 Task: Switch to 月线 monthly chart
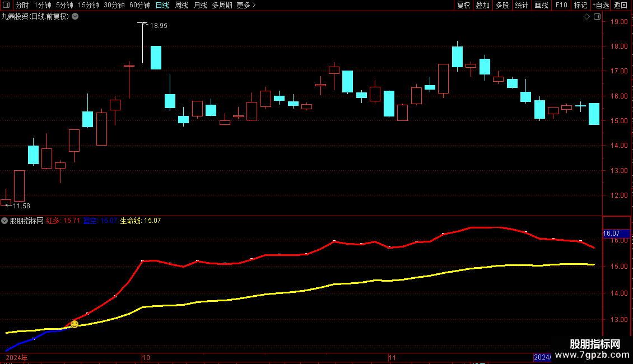click(200, 5)
